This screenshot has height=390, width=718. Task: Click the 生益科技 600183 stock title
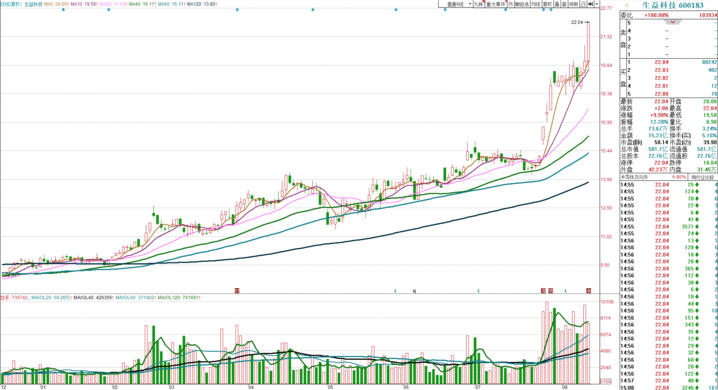pos(673,5)
